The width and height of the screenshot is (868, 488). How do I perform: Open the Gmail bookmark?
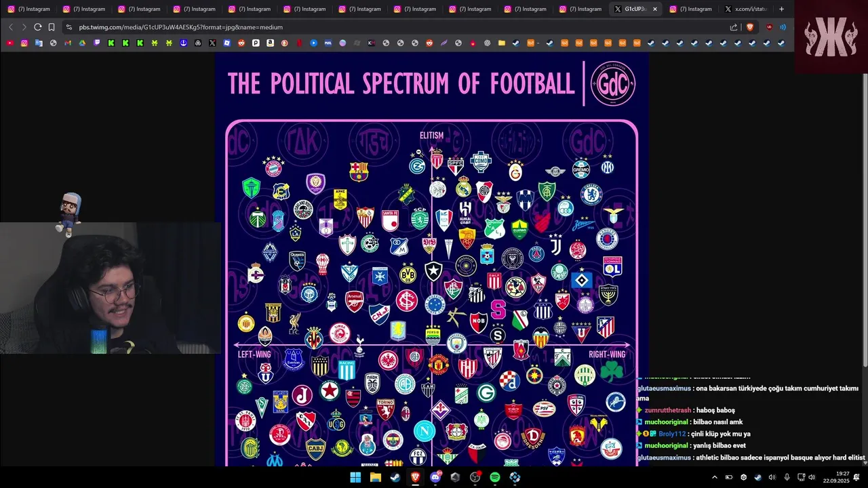[68, 43]
